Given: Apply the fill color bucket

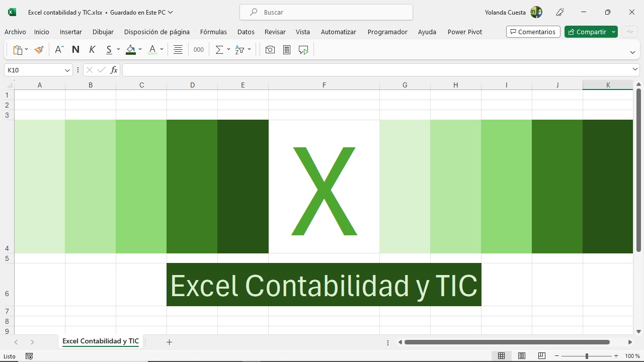Looking at the screenshot, I should (131, 50).
